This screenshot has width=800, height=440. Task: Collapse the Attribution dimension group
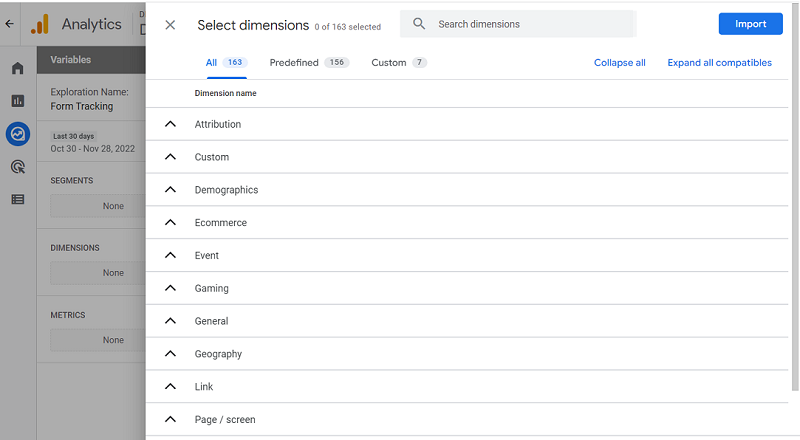coord(171,124)
